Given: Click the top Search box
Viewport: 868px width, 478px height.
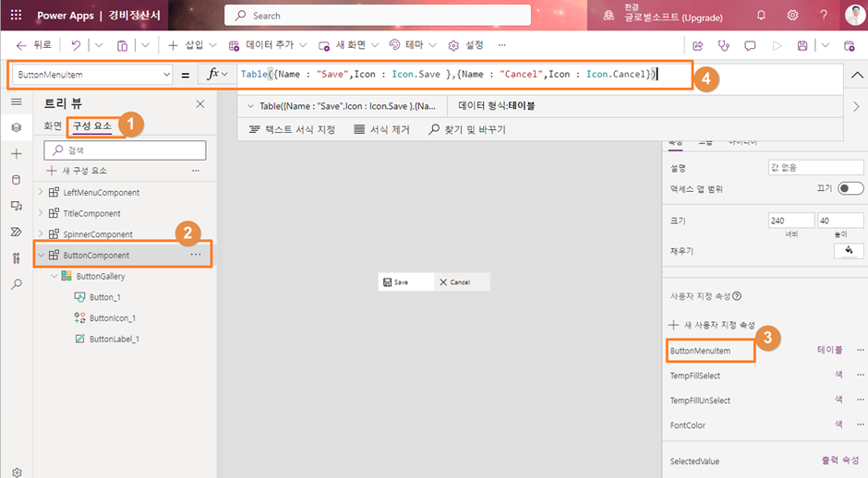Looking at the screenshot, I should point(378,16).
